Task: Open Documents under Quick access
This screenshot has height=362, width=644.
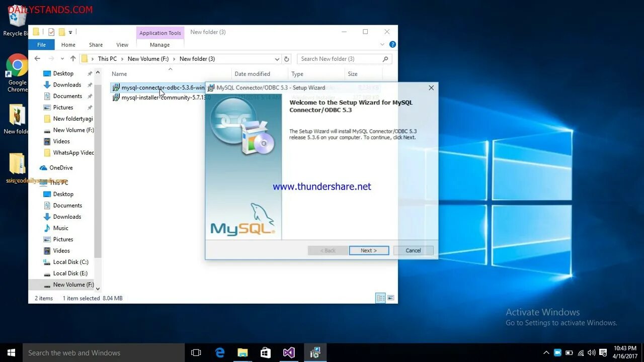Action: [67, 96]
